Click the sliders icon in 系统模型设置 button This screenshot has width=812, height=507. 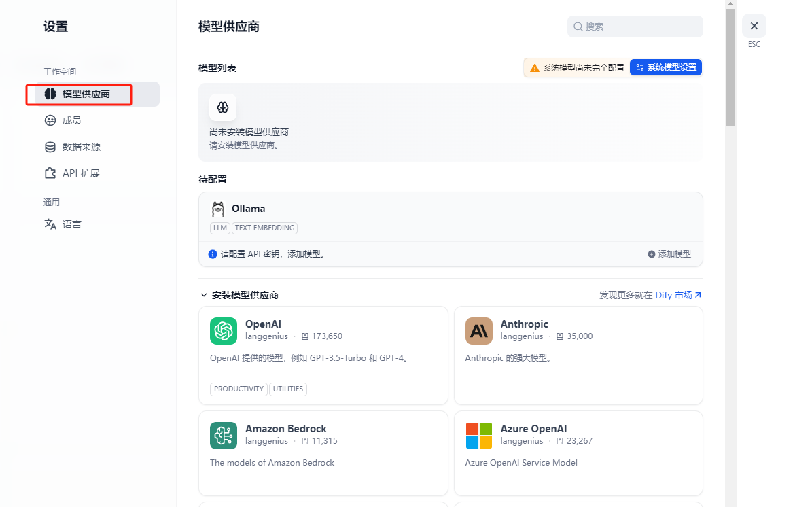(640, 67)
